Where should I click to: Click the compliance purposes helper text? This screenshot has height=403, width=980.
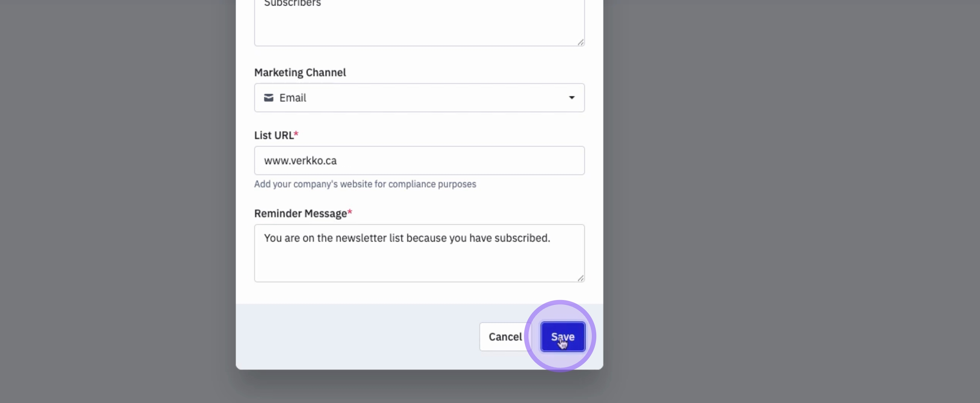[x=365, y=184]
